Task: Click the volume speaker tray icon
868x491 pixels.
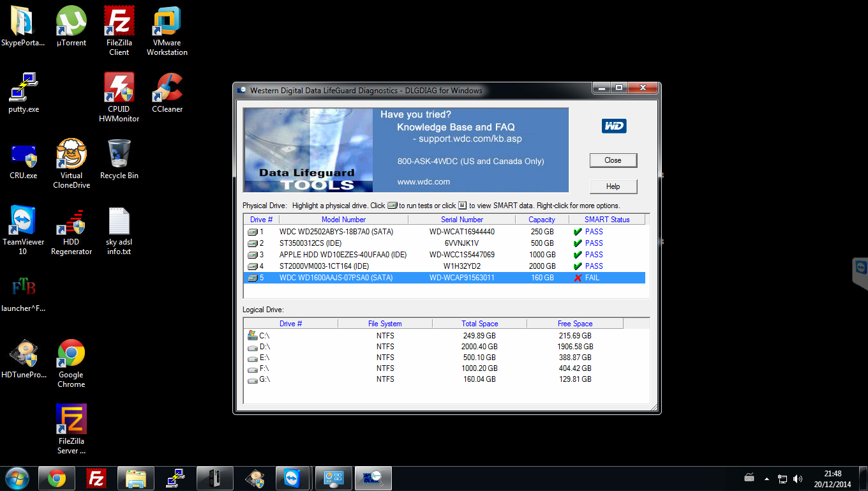Action: point(798,478)
